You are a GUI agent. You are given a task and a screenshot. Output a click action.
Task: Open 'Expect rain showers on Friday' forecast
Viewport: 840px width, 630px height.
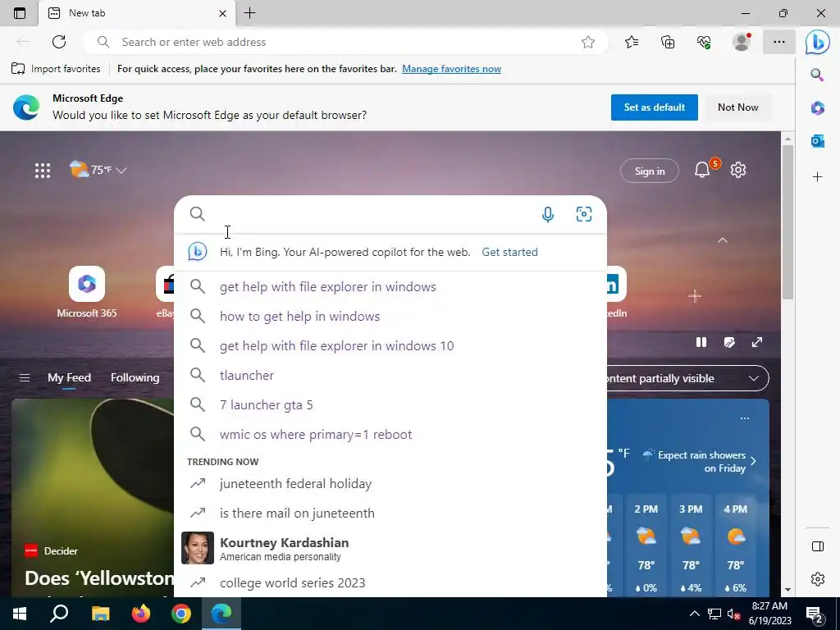700,461
